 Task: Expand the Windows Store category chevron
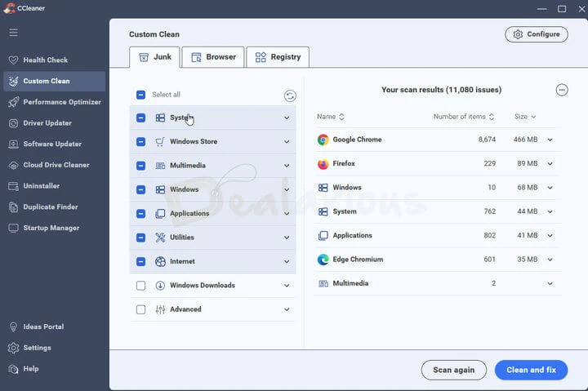pyautogui.click(x=287, y=142)
